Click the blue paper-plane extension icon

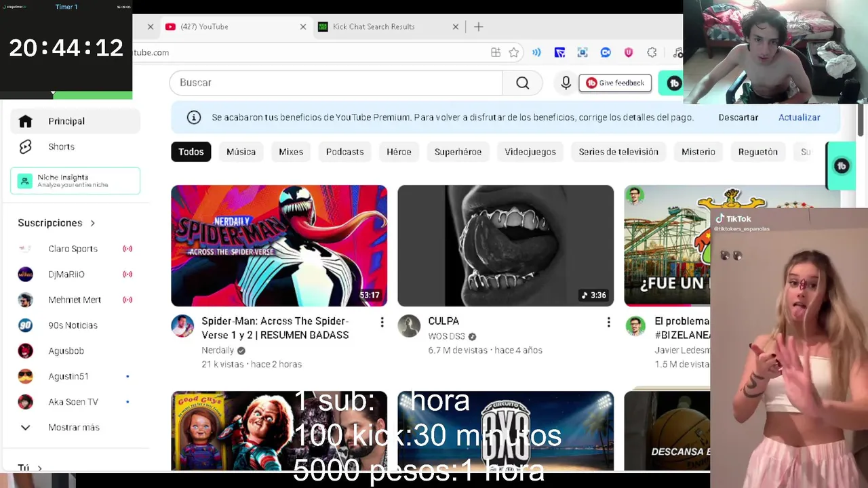(559, 52)
